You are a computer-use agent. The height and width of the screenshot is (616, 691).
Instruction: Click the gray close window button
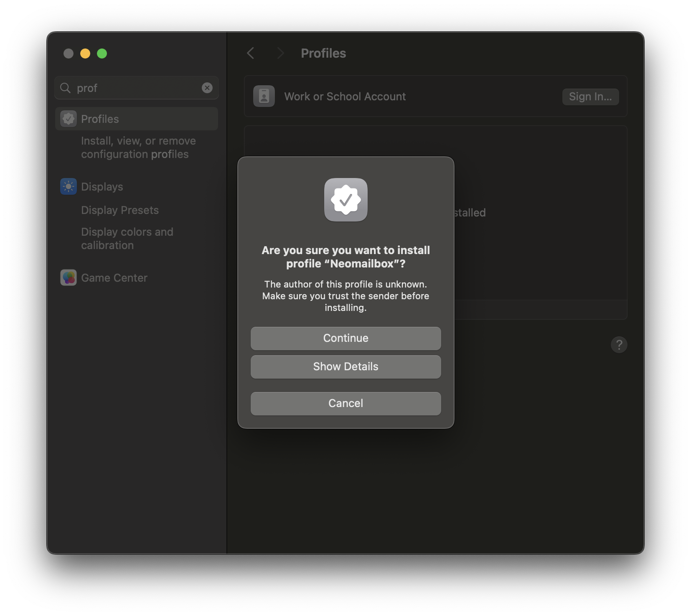pos(69,53)
